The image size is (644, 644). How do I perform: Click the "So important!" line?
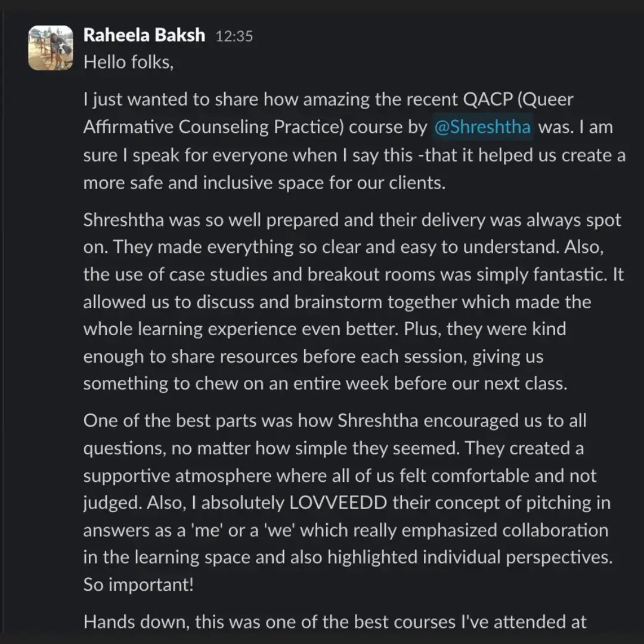click(138, 584)
